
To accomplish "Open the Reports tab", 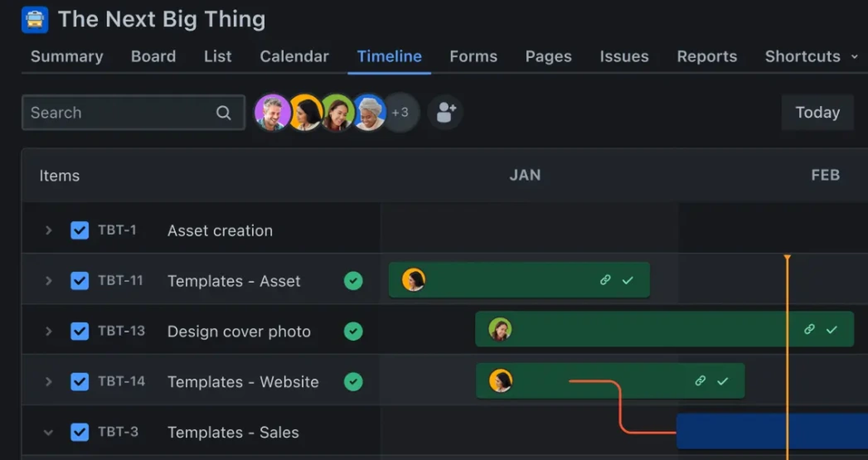I will click(x=706, y=56).
